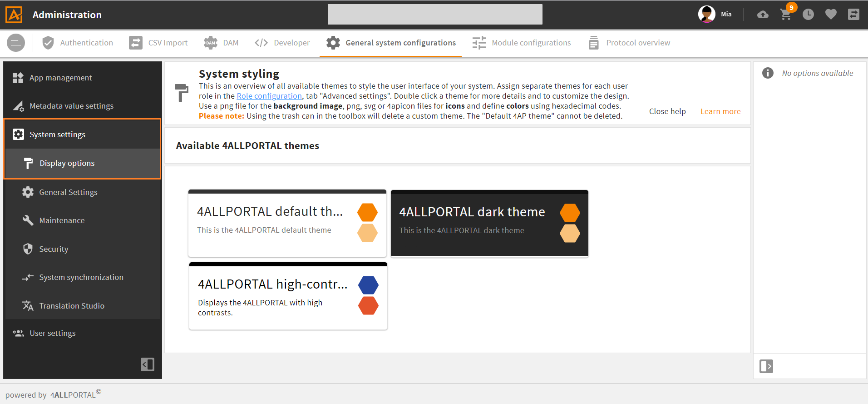Click the Authentication shield icon
Viewport: 868px width, 404px height.
coord(48,43)
